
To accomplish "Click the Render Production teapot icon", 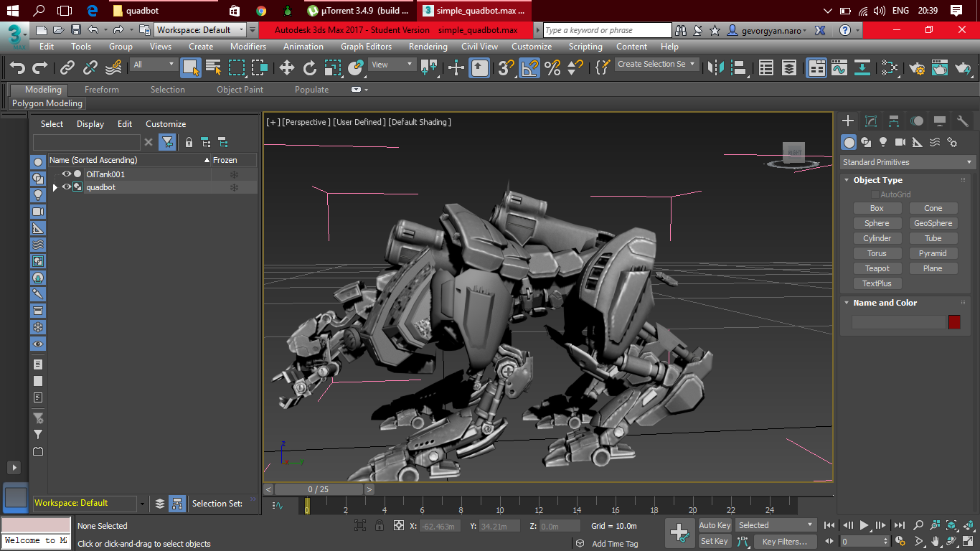I will [963, 67].
